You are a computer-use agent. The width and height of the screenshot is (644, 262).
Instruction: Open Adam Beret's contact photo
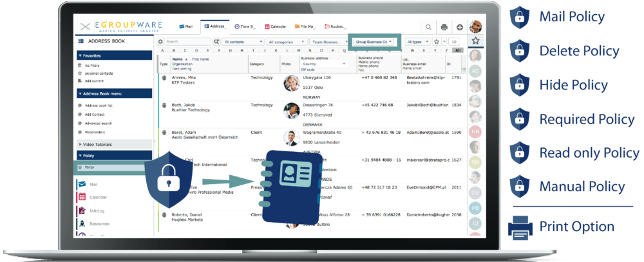[x=291, y=137]
